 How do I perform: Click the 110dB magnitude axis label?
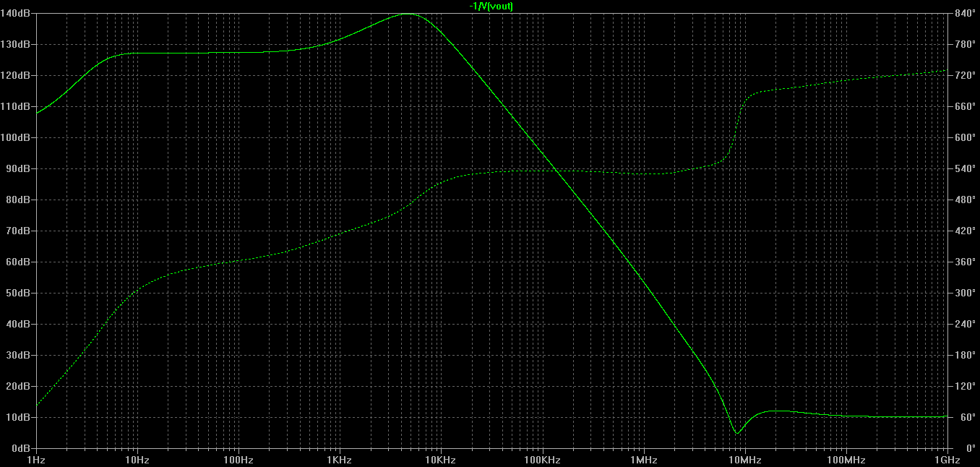click(x=17, y=106)
